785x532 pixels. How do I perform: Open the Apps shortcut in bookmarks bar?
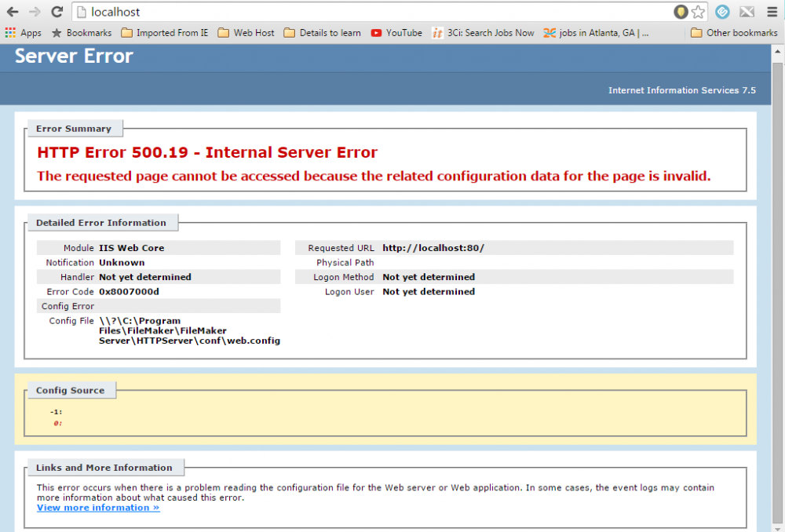(23, 33)
